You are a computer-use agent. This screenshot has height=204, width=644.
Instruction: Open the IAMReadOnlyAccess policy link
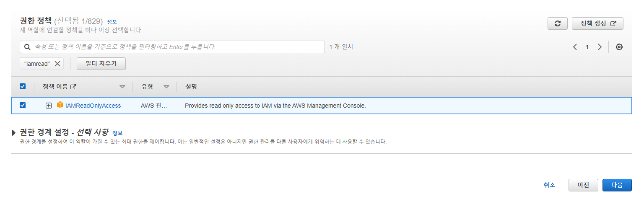pos(93,106)
